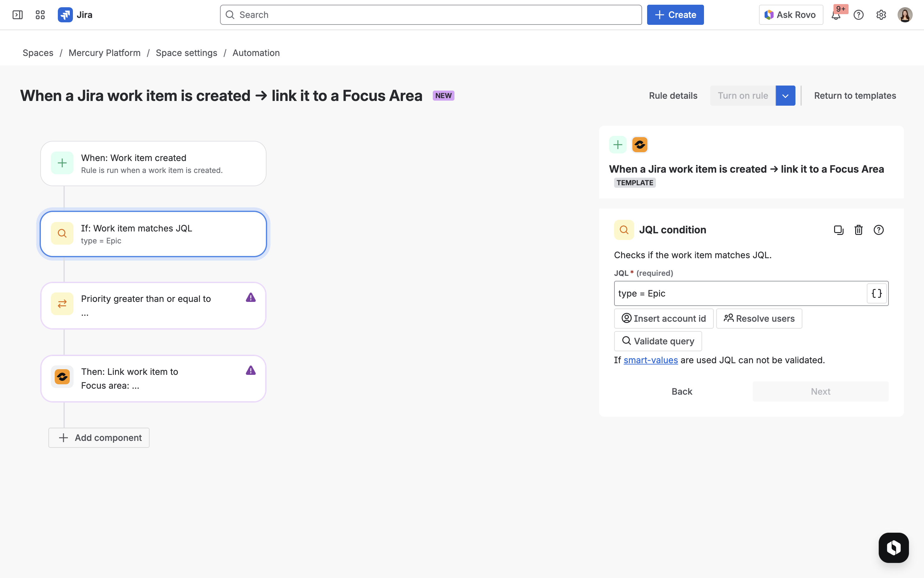Click Add component button

99,438
